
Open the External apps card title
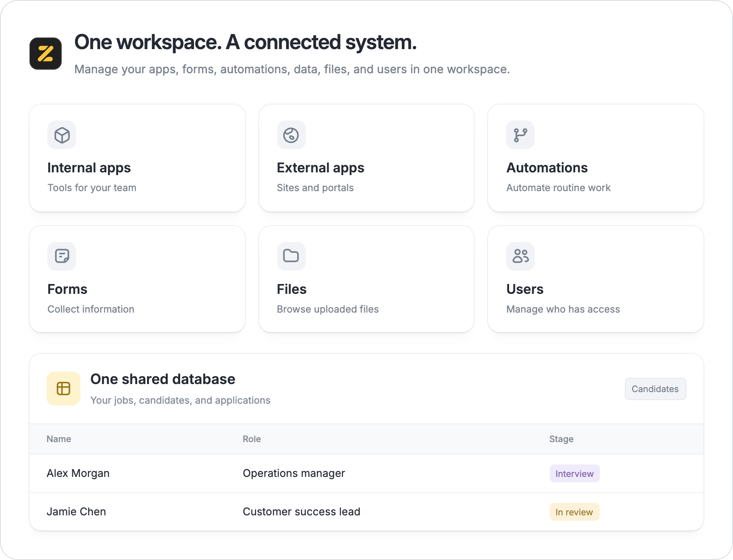coord(320,168)
